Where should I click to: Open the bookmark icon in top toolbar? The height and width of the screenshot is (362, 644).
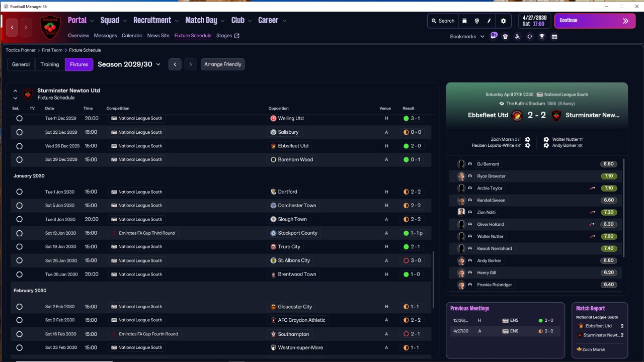pos(464,21)
